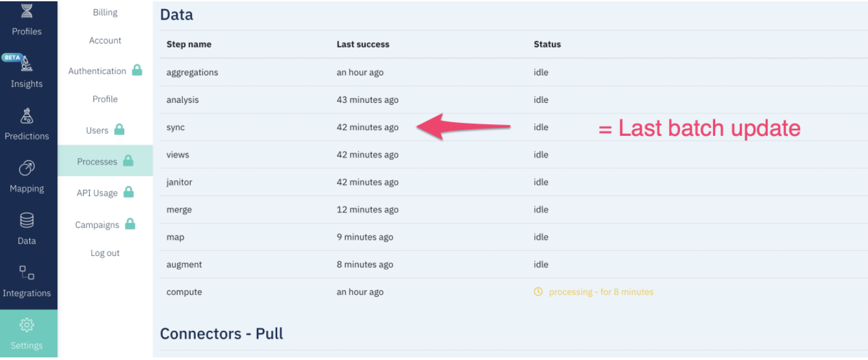
Task: Select Account in the settings menu
Action: tap(105, 40)
